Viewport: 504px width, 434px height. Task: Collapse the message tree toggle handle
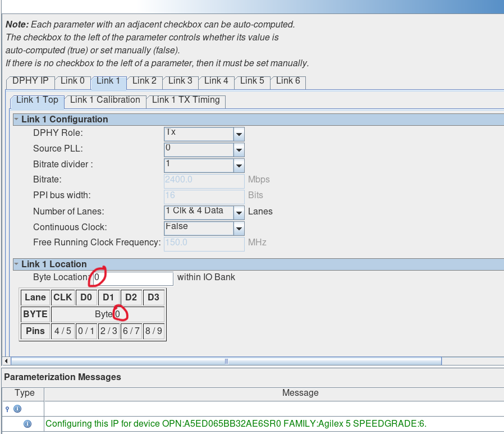[7, 409]
